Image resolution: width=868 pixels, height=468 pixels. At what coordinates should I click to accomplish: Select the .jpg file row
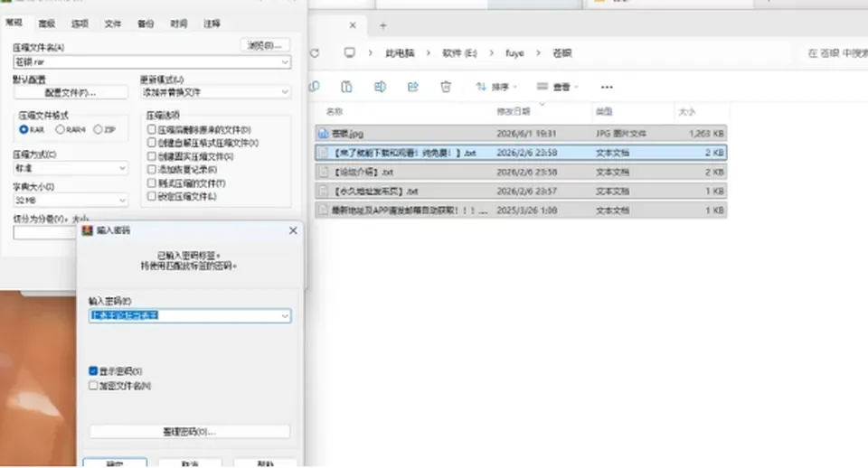click(x=521, y=134)
